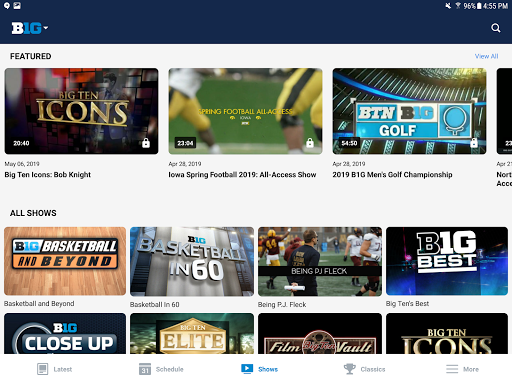Tap lock icon on Big Ten Icons video
This screenshot has height=384, width=512.
(146, 143)
